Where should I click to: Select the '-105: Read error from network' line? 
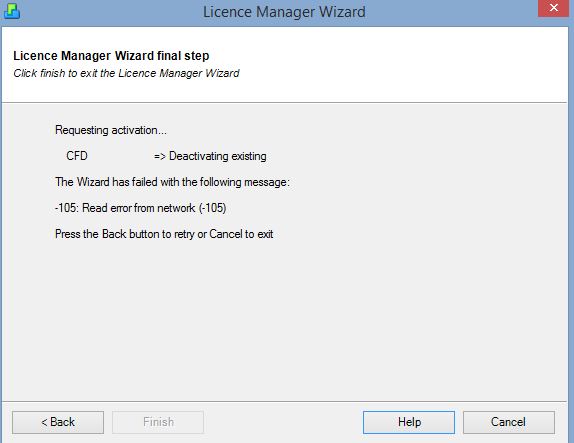coord(141,208)
